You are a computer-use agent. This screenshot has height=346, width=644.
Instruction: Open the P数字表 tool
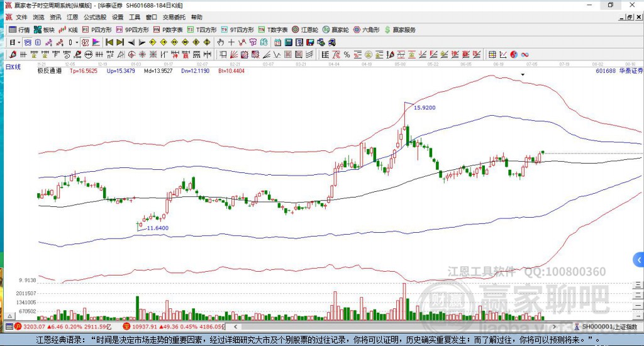click(168, 30)
